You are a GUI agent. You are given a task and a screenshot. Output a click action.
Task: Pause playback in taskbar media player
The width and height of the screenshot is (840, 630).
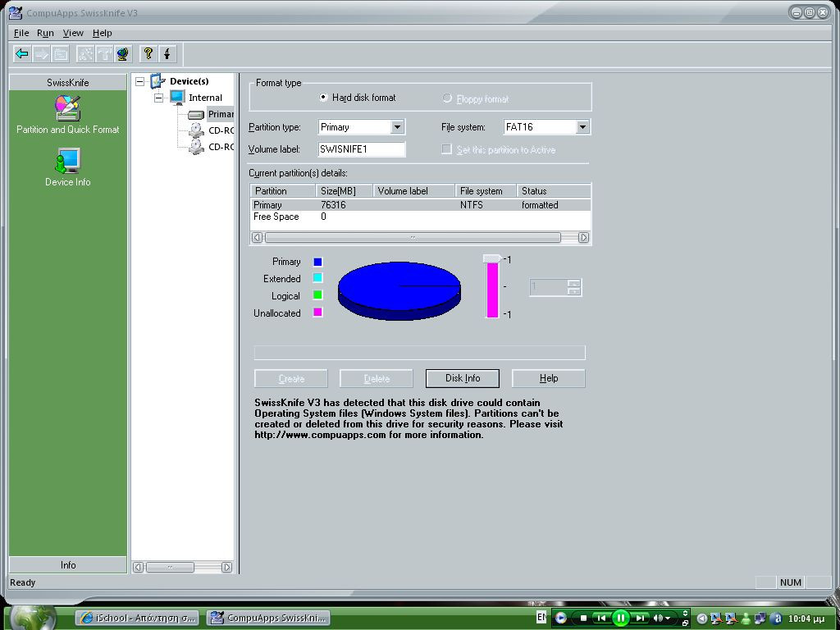click(621, 618)
